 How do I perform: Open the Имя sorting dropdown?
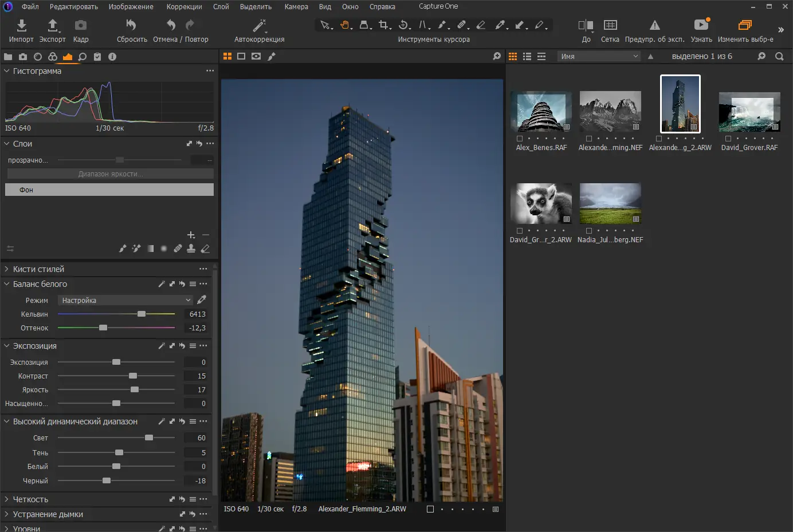(598, 56)
